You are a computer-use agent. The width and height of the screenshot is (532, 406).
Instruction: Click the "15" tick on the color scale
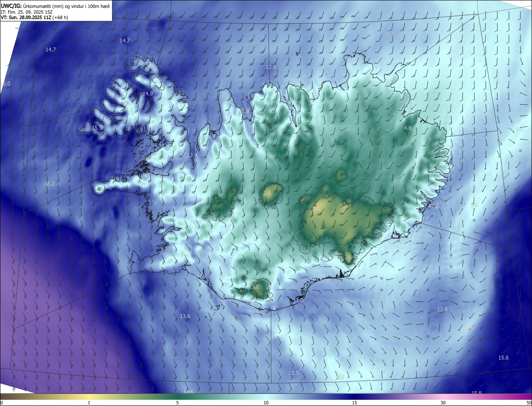355,403
